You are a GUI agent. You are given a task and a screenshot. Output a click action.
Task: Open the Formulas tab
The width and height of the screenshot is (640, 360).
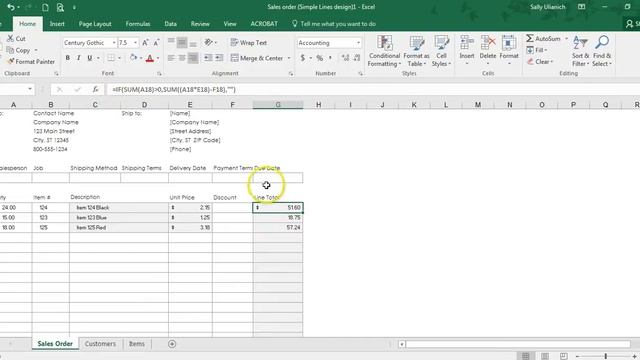(138, 24)
